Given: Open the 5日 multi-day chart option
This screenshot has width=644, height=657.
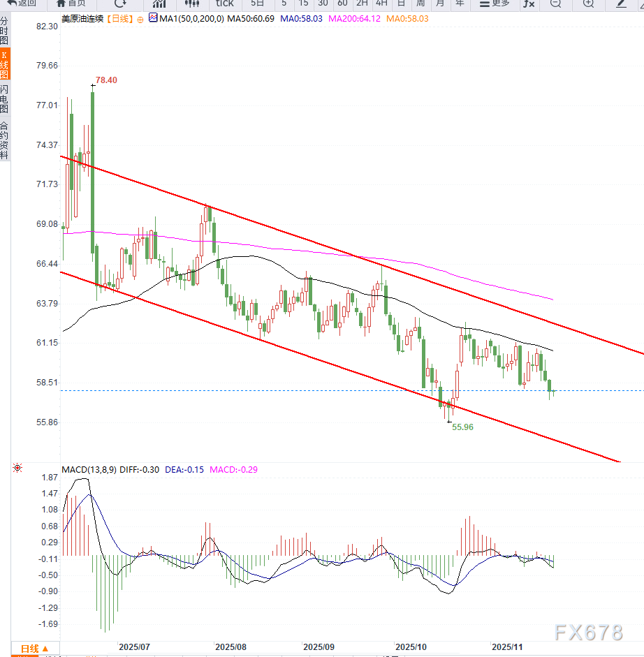Looking at the screenshot, I should 257,3.
